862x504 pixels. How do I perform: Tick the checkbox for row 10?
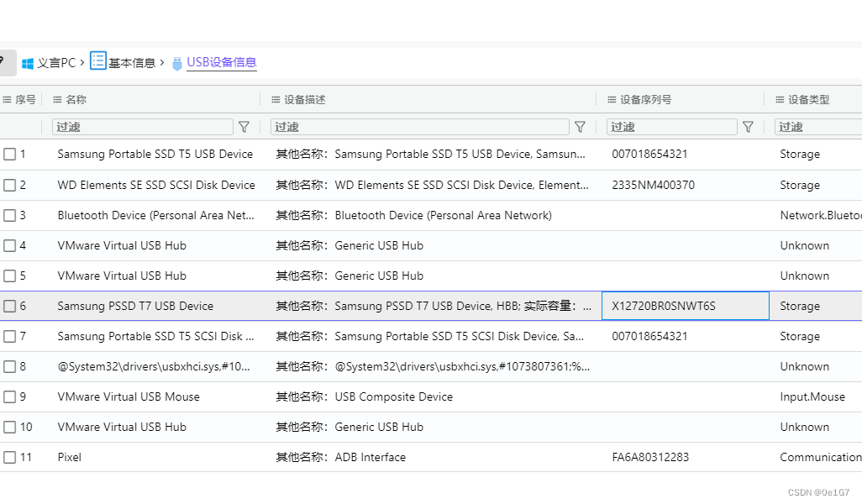(x=9, y=427)
